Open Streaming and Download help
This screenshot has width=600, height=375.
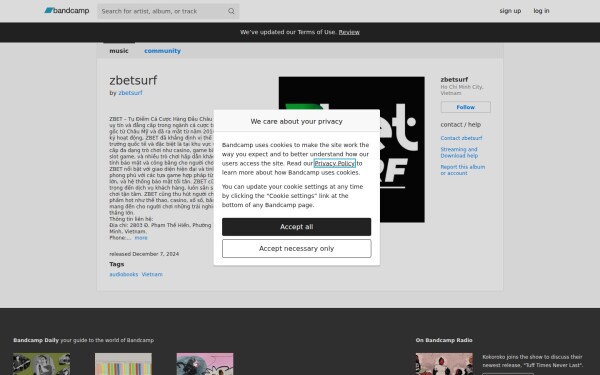[x=459, y=153]
